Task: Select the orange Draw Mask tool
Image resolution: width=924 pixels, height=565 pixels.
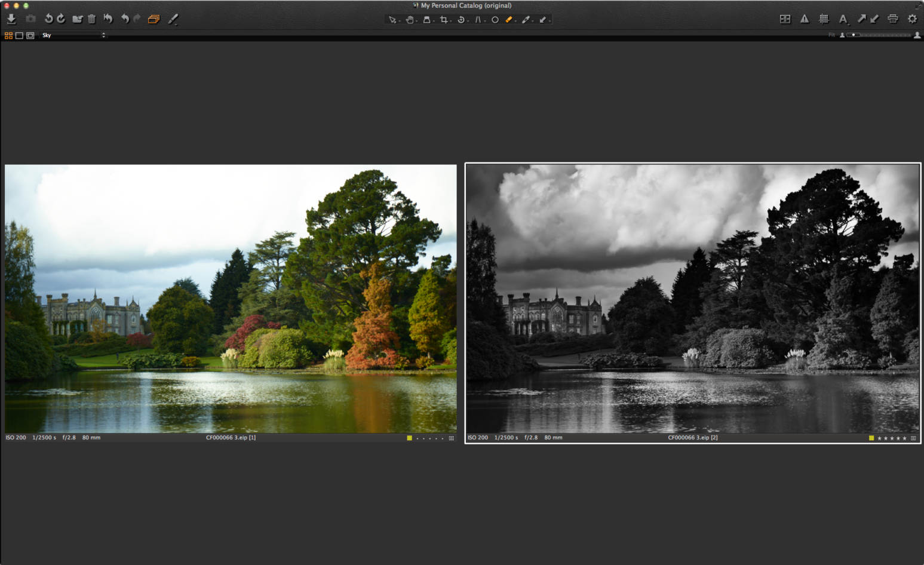Action: point(509,19)
